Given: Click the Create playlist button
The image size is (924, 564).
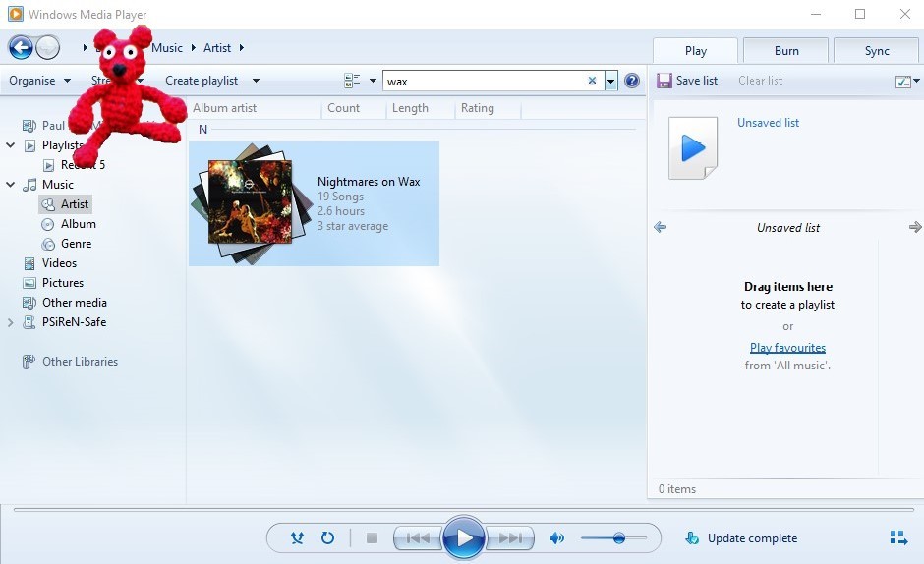Looking at the screenshot, I should (x=202, y=81).
